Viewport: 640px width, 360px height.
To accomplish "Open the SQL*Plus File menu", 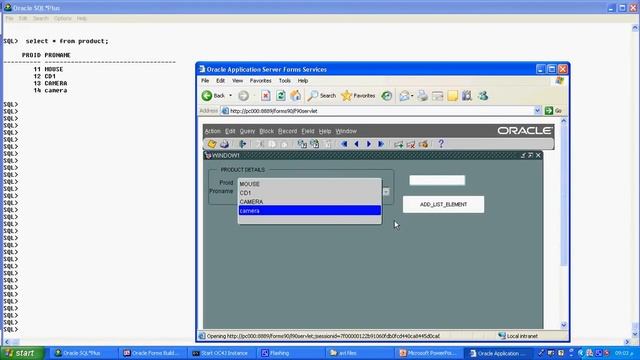I will (x=9, y=18).
